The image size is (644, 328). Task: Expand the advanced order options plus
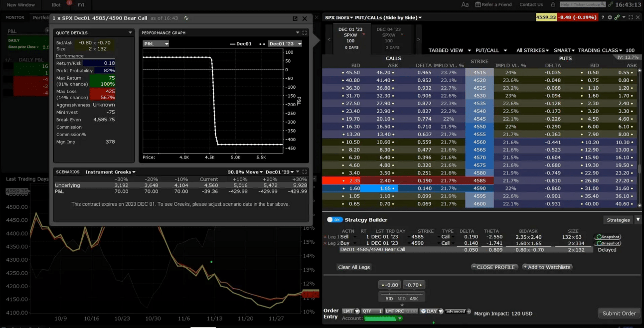click(469, 311)
